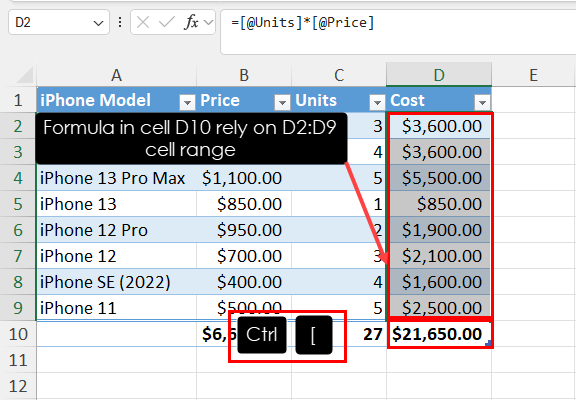Click the formula bar text field
This screenshot has width=576, height=400.
398,32
